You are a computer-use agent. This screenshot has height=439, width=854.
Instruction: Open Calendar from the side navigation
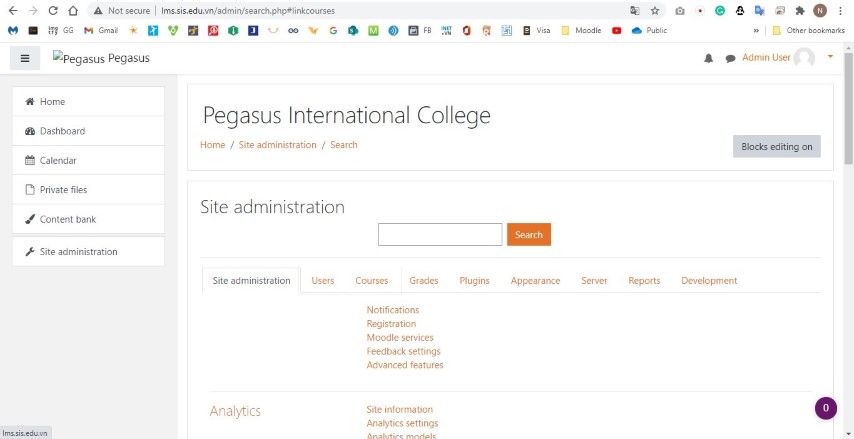click(x=58, y=160)
